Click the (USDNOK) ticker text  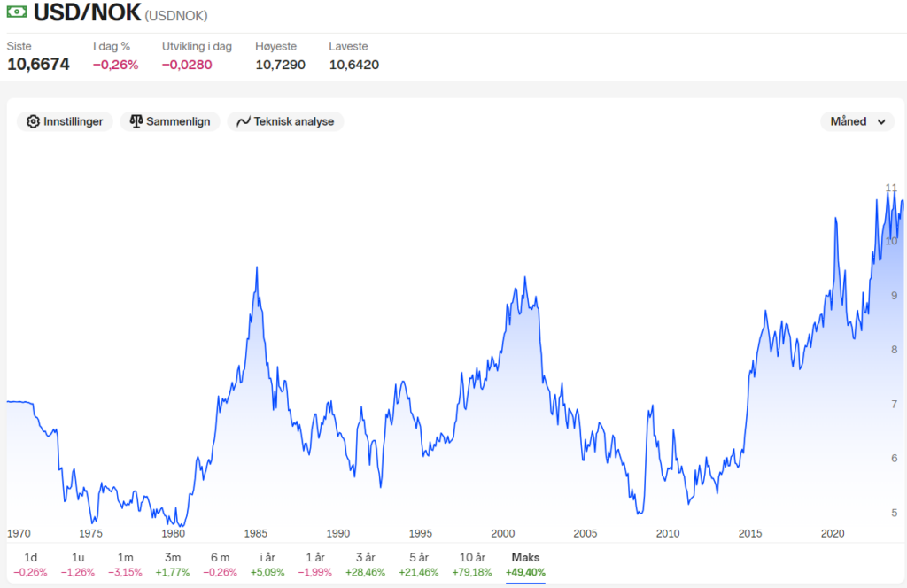(x=176, y=16)
